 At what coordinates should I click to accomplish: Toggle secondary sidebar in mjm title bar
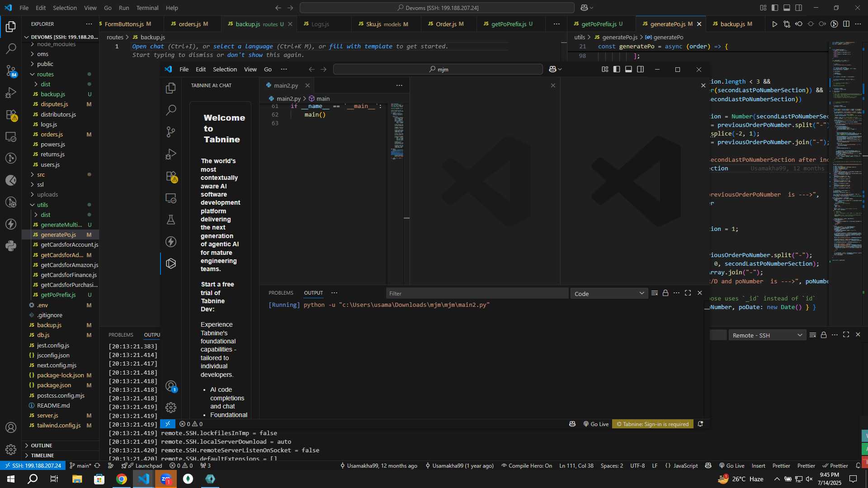coord(641,69)
